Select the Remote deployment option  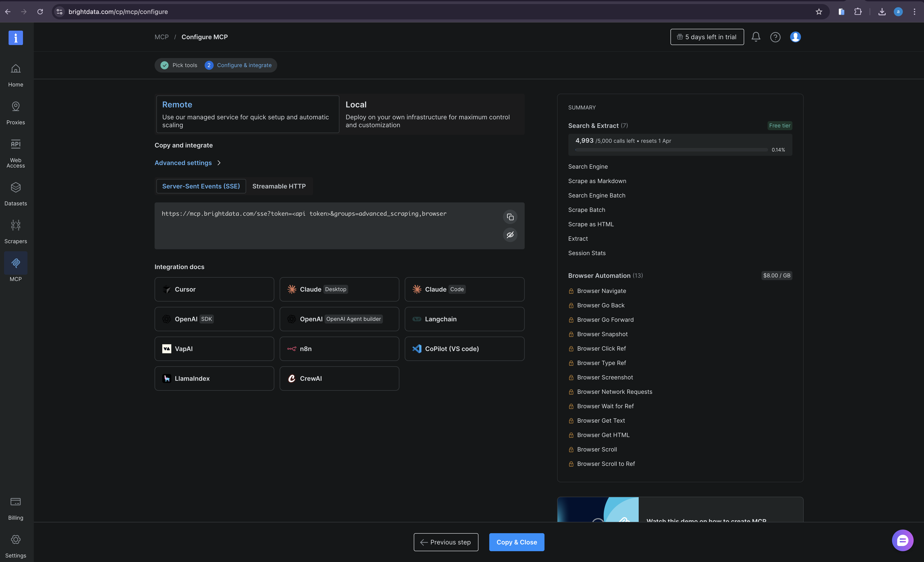247,114
